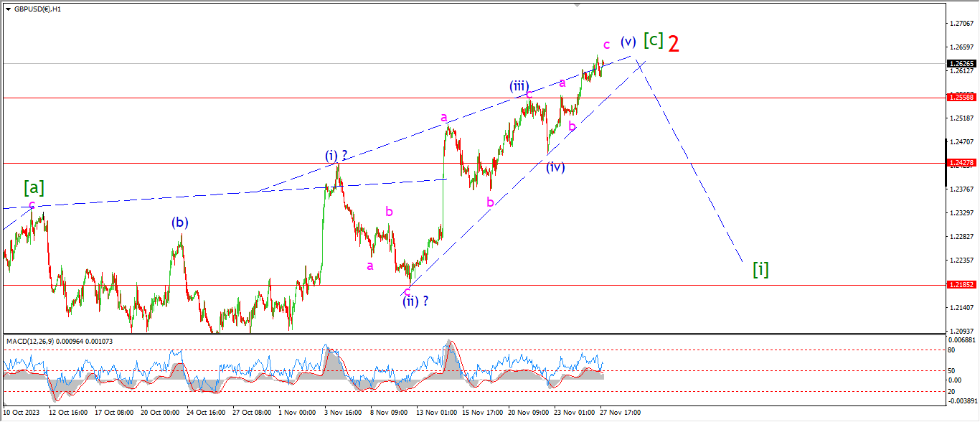Select the blue (i) ? wave label
This screenshot has height=422, width=980.
tap(336, 156)
